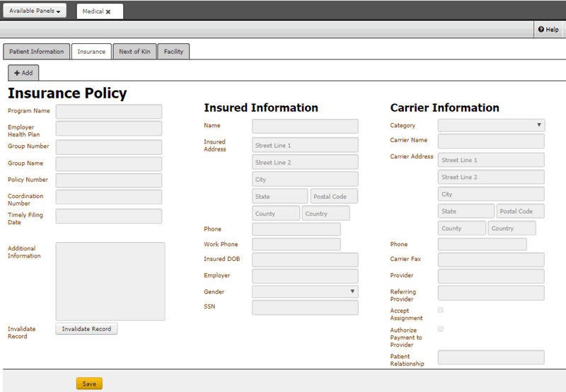
Task: Expand the Carrier Category dropdown
Action: click(491, 125)
